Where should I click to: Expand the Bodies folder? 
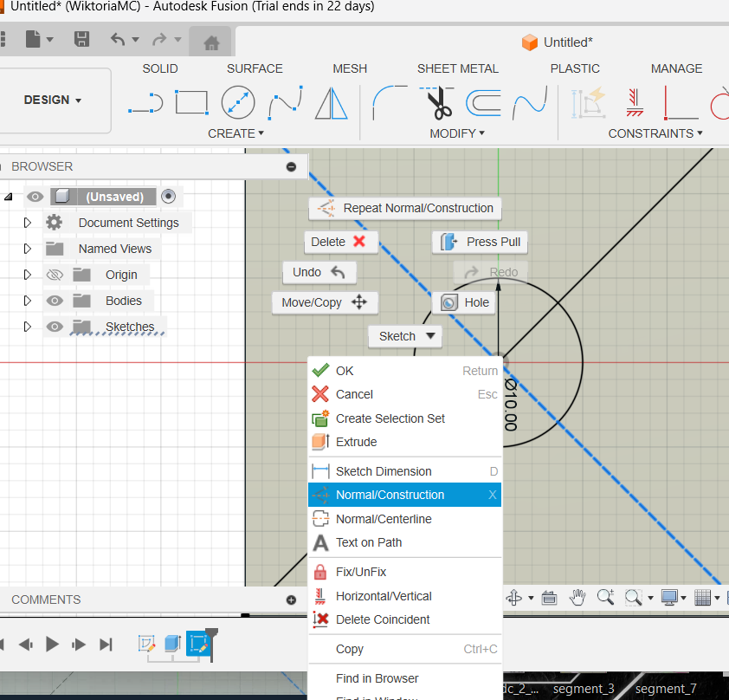click(x=28, y=301)
